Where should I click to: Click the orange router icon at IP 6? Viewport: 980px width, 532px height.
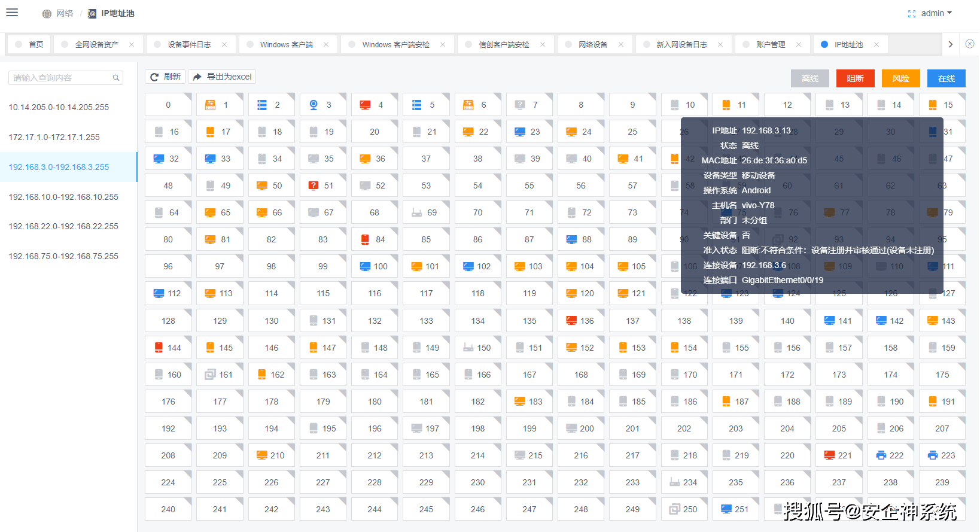[x=468, y=105]
